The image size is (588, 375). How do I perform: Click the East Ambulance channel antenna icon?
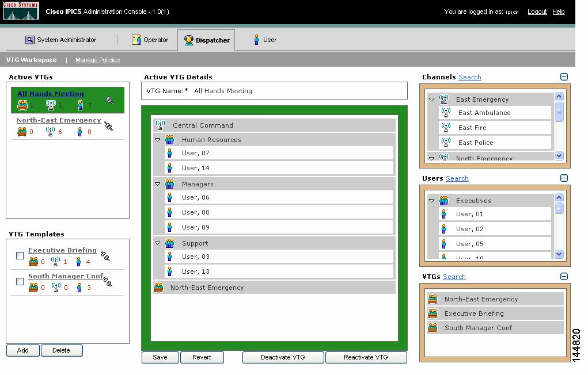(446, 112)
